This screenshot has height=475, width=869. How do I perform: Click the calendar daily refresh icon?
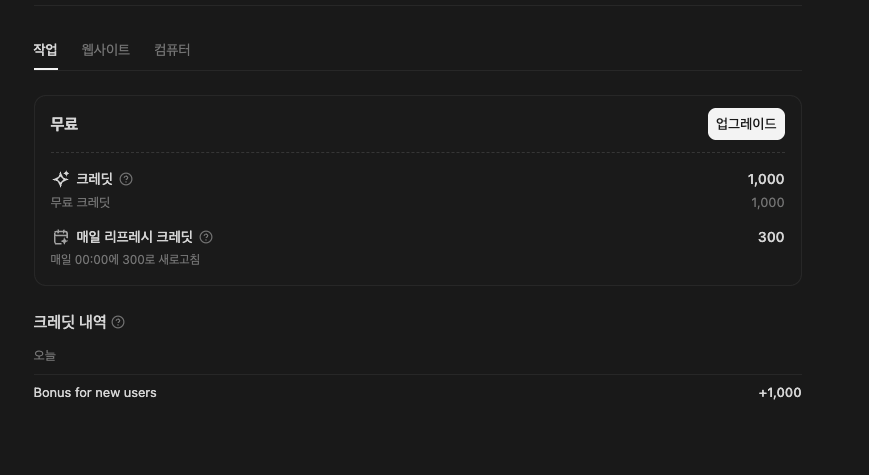(x=60, y=237)
